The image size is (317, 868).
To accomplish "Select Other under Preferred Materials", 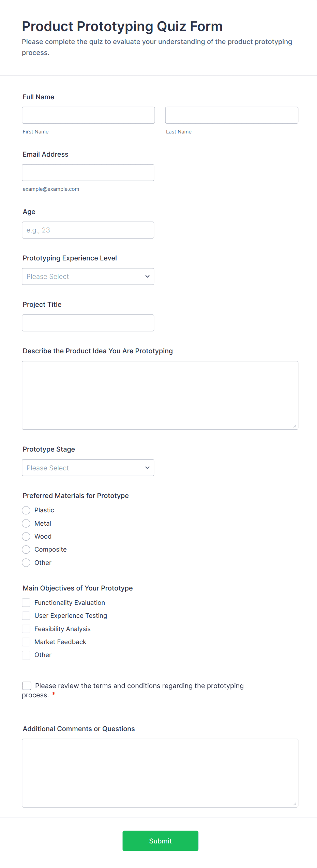I will point(26,563).
